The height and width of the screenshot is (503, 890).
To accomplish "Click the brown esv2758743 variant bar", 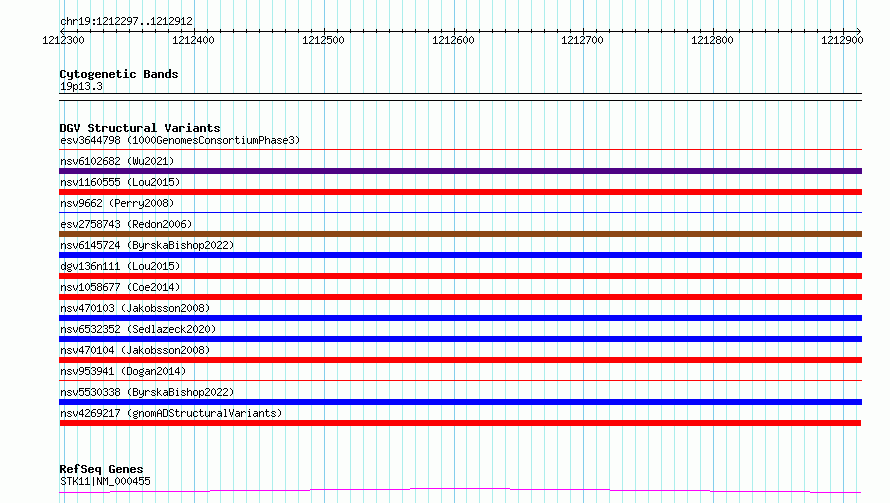I will pos(460,234).
